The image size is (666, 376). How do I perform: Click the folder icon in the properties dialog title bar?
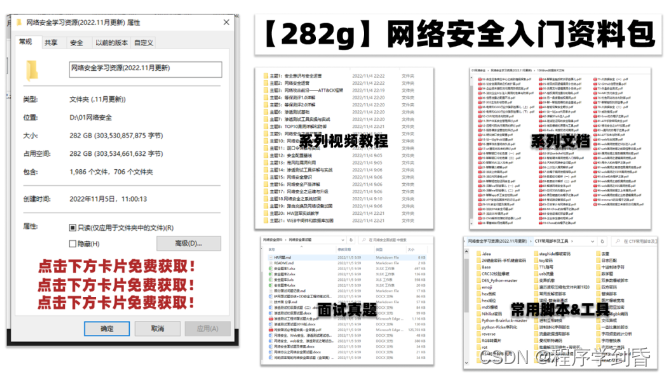pos(19,23)
